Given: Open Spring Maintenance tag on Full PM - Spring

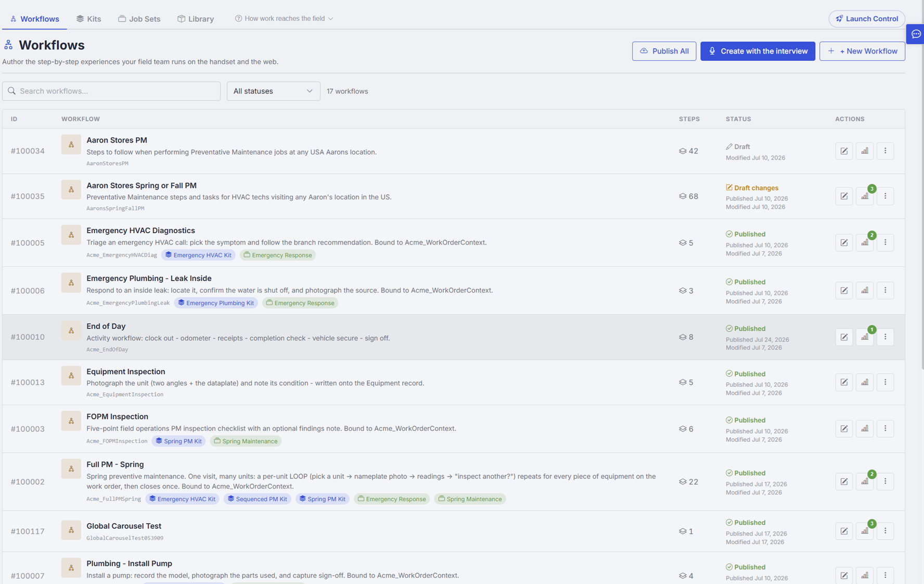Looking at the screenshot, I should pyautogui.click(x=470, y=499).
